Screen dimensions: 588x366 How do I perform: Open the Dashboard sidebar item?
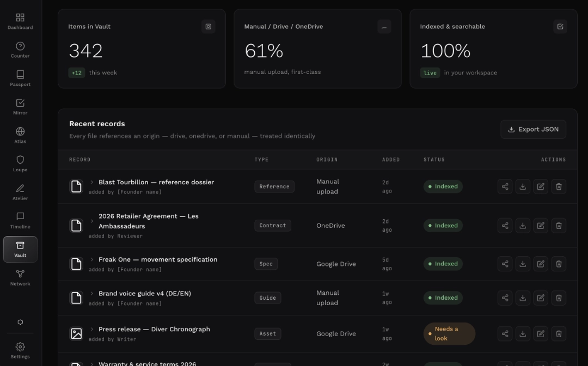click(20, 21)
